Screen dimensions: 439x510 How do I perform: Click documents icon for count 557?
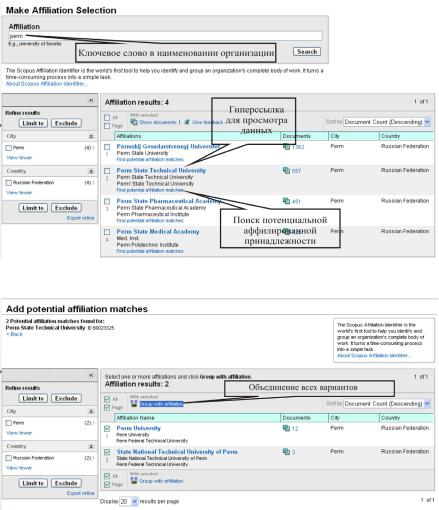286,171
